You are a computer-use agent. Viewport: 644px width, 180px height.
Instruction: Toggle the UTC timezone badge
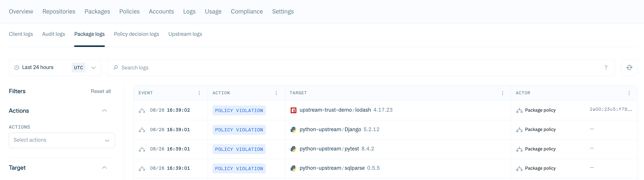tap(79, 67)
